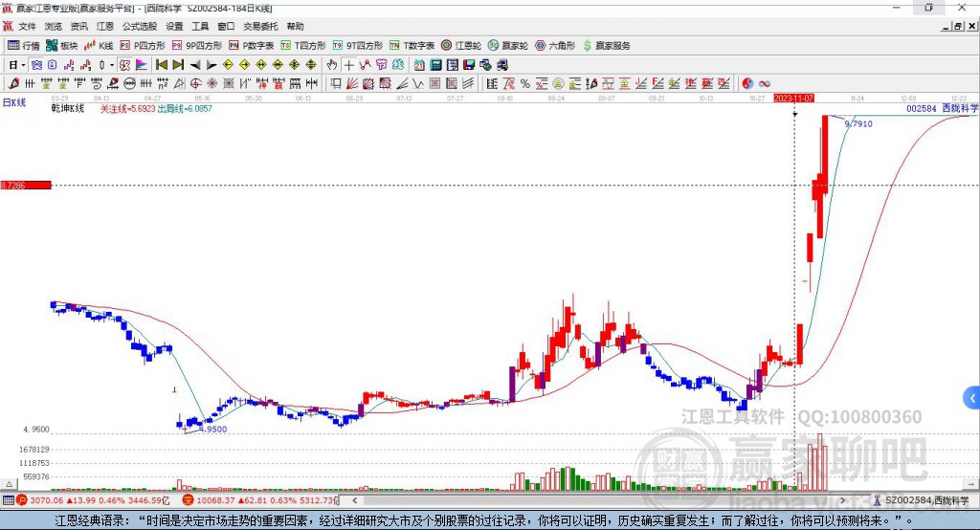Click the 9.7910 high price annotation
The width and height of the screenshot is (980, 530).
(858, 123)
